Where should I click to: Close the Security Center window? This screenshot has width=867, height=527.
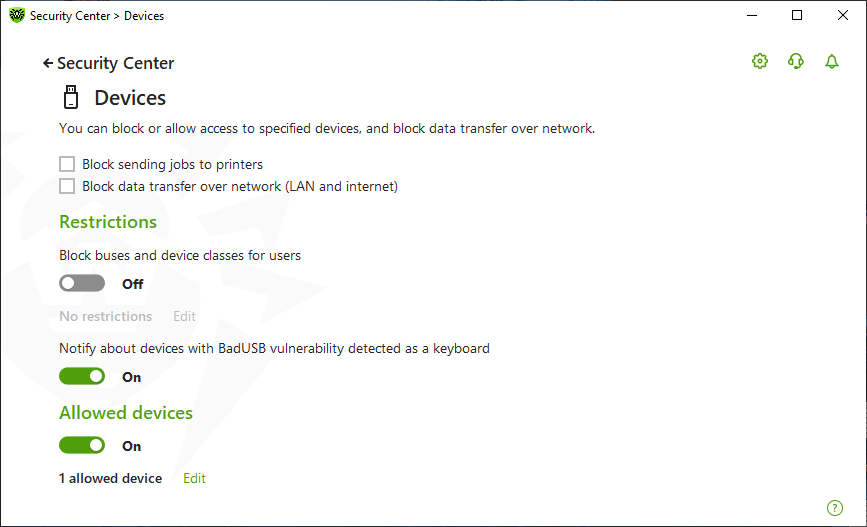(x=843, y=15)
